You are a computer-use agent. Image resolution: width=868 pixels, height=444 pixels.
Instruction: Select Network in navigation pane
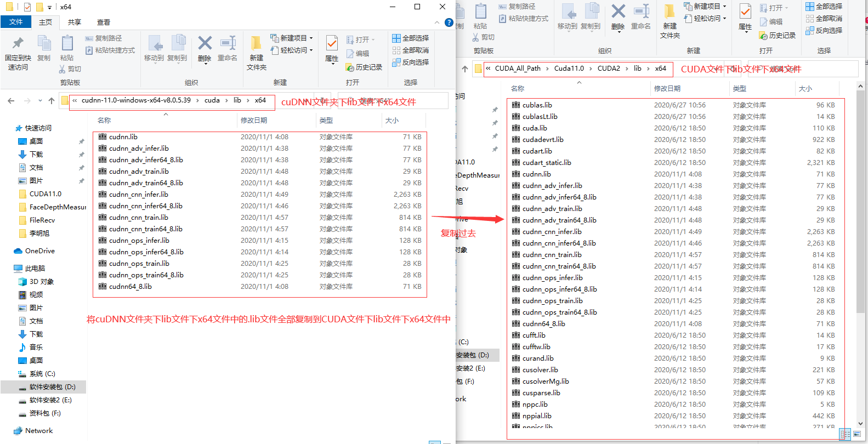38,431
